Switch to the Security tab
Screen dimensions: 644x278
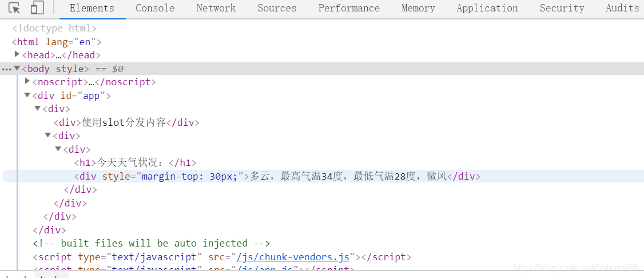pos(562,8)
